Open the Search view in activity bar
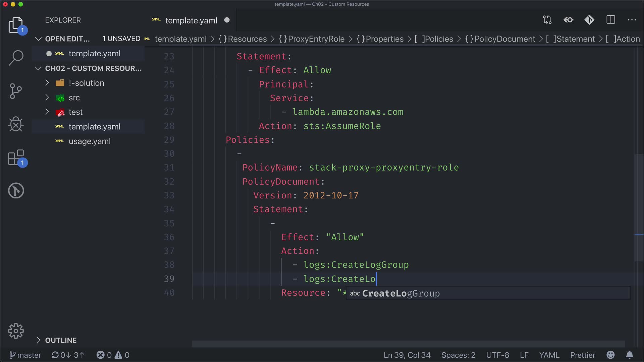This screenshot has height=362, width=644. 16,58
